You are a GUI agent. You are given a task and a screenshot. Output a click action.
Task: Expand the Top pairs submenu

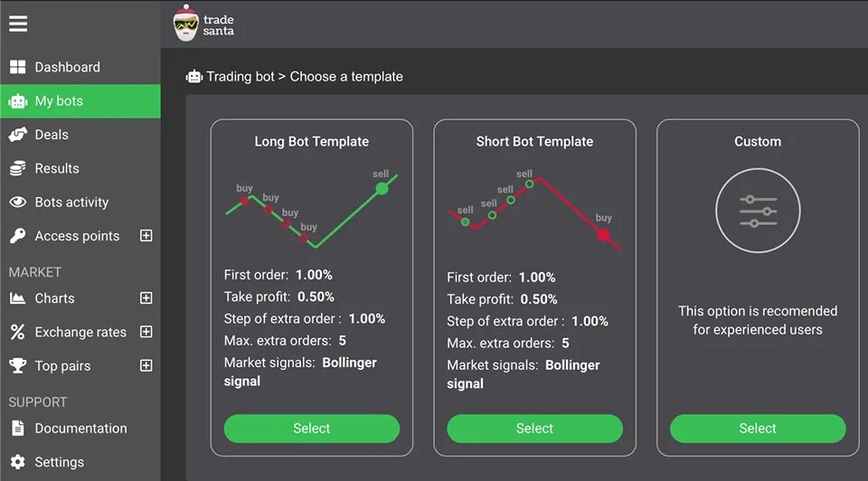coord(146,366)
